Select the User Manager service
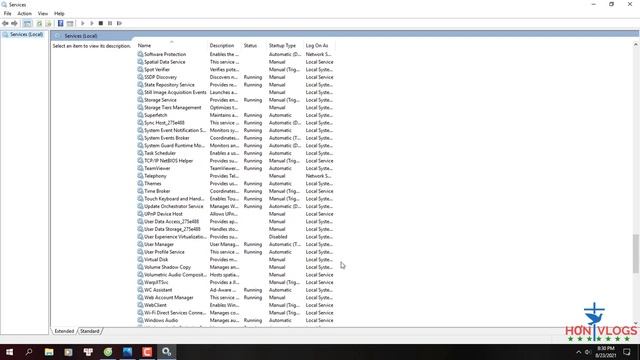 point(159,244)
